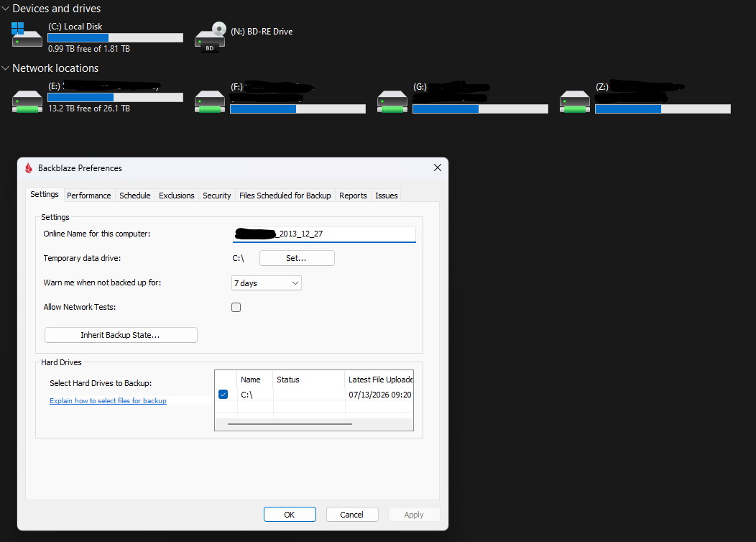Open the Reports tab
The width and height of the screenshot is (756, 542).
coord(353,196)
